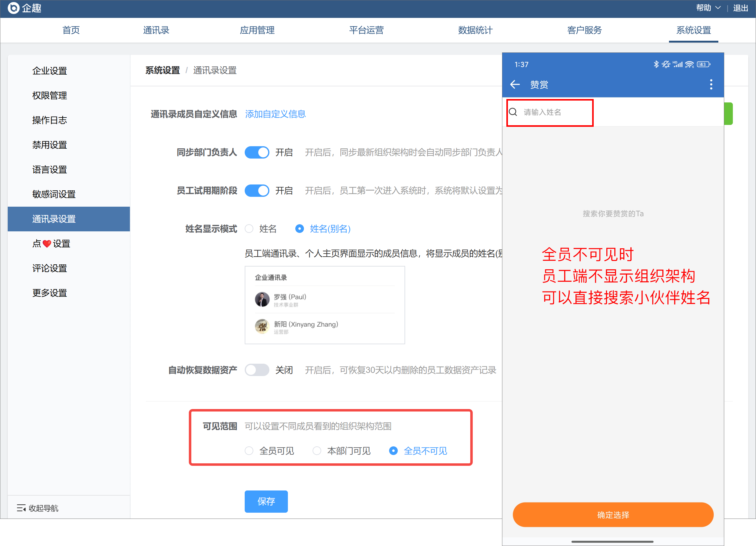Screen dimensions: 756x546
Task: Tap the back arrow beside 赞赏
Action: coord(515,85)
